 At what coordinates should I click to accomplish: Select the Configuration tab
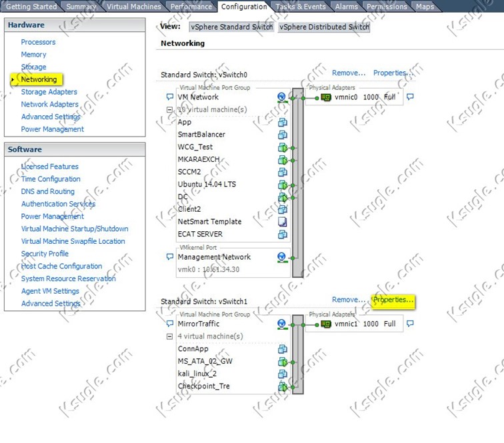coord(244,7)
